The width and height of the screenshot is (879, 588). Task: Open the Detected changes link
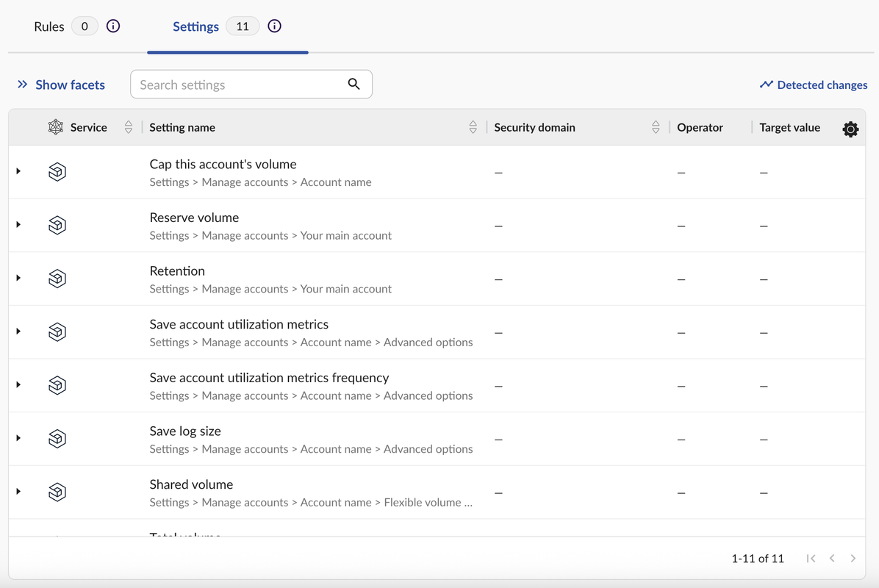[x=814, y=85]
